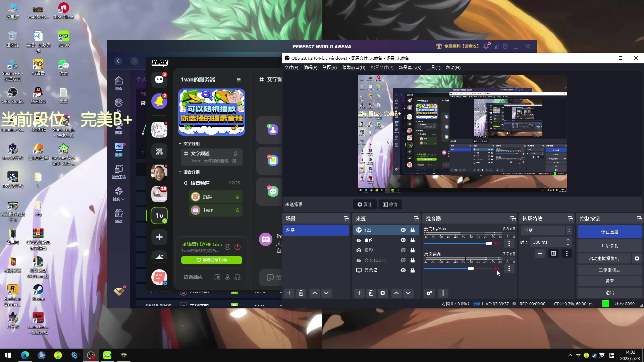Expand 社交 section in Perfect World sidebar

pyautogui.click(x=119, y=194)
